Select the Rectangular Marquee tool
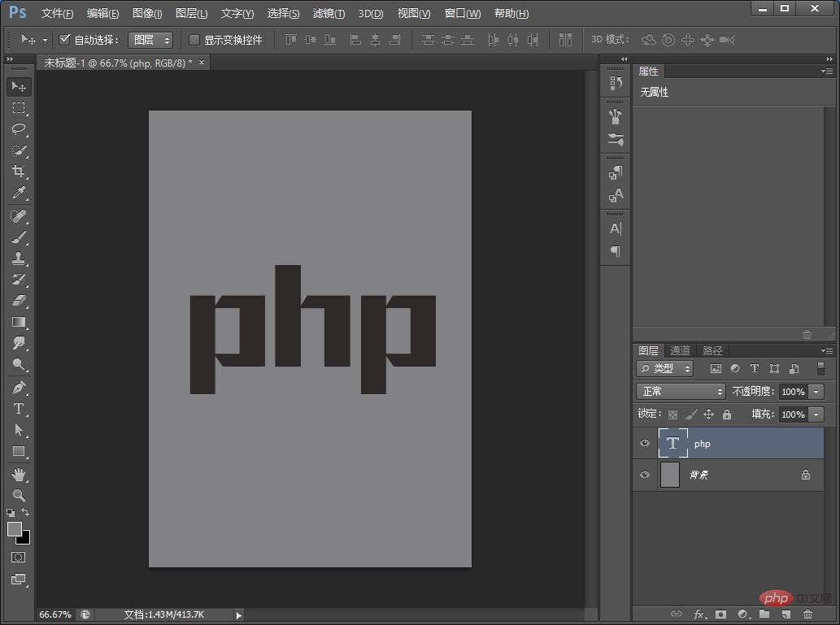 pos(19,108)
